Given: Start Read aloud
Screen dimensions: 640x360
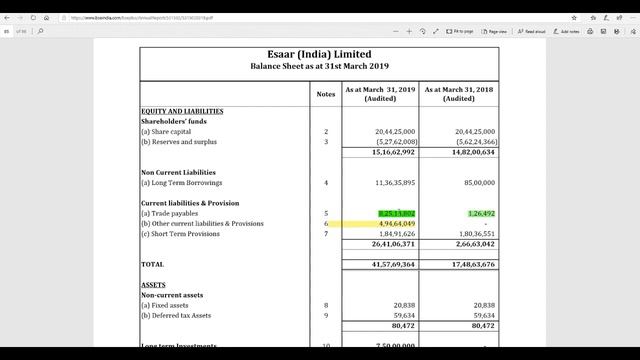Looking at the screenshot, I should click(x=531, y=31).
